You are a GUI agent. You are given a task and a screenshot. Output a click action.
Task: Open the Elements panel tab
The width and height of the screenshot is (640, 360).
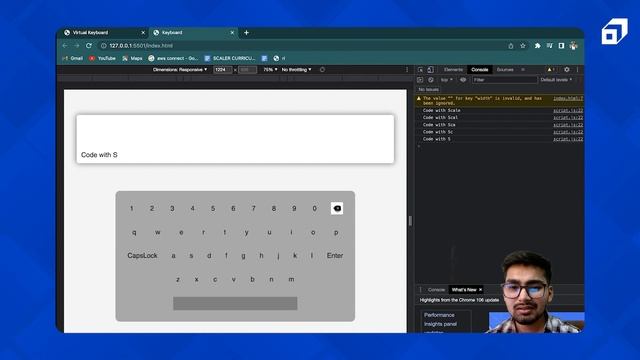[x=453, y=70]
